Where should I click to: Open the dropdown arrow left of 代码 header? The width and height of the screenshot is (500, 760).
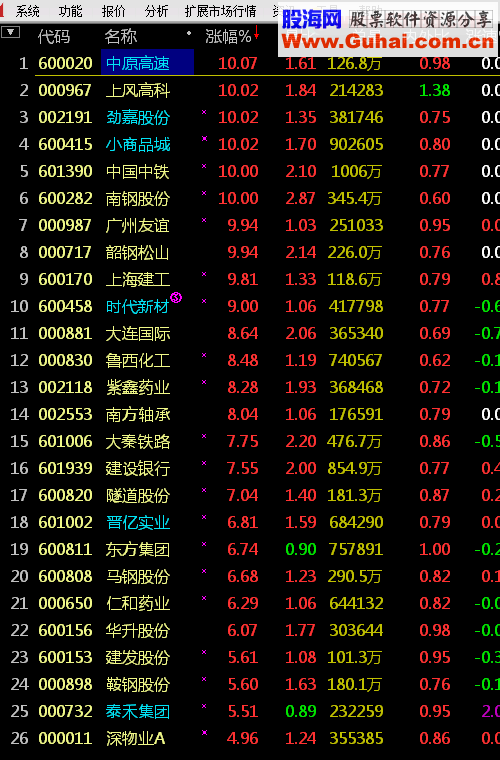coord(11,32)
